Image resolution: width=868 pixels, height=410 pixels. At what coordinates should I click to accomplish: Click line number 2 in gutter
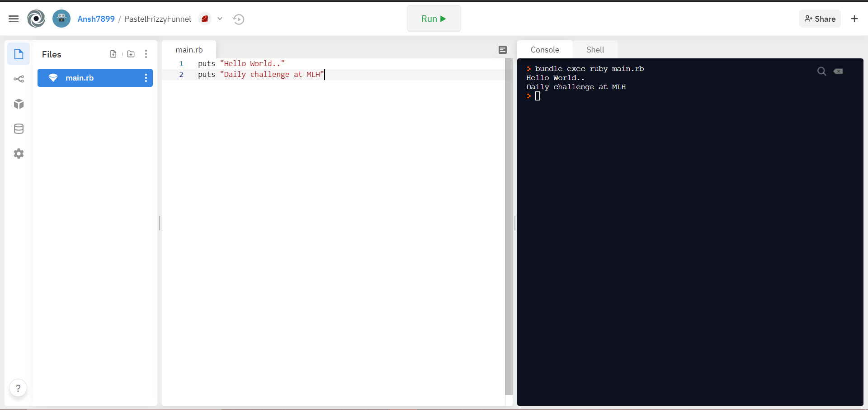[x=181, y=75]
